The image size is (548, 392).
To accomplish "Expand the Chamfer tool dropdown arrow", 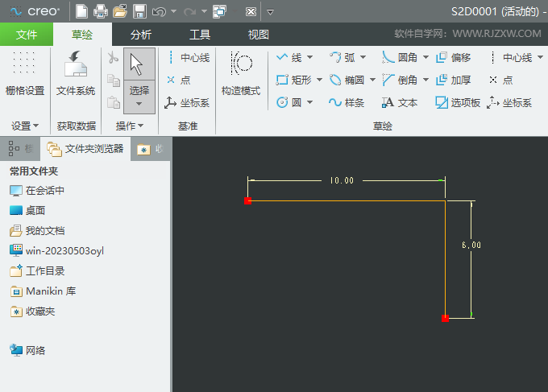I will [426, 80].
